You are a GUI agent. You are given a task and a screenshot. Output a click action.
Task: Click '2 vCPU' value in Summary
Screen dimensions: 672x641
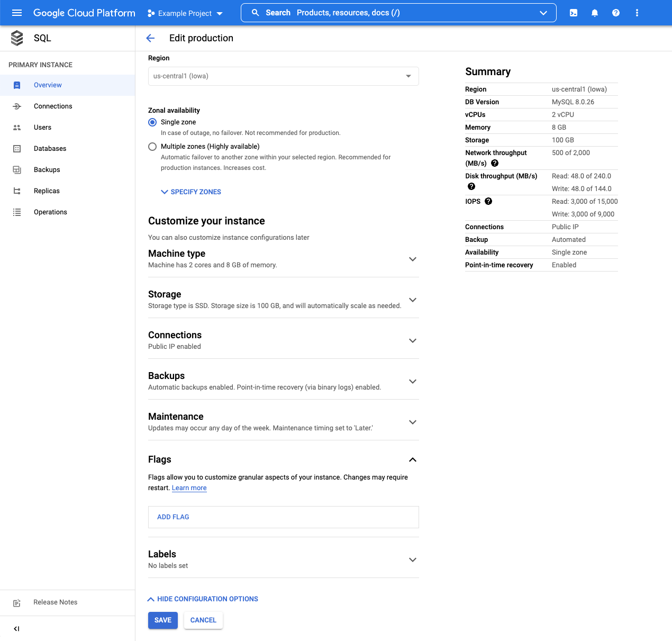(x=563, y=115)
